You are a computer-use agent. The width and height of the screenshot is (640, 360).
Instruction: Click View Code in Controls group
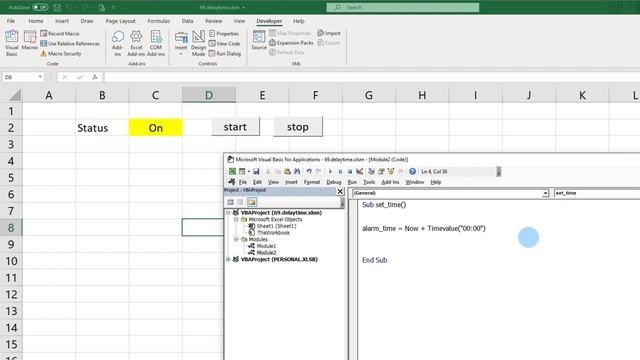[x=224, y=43]
